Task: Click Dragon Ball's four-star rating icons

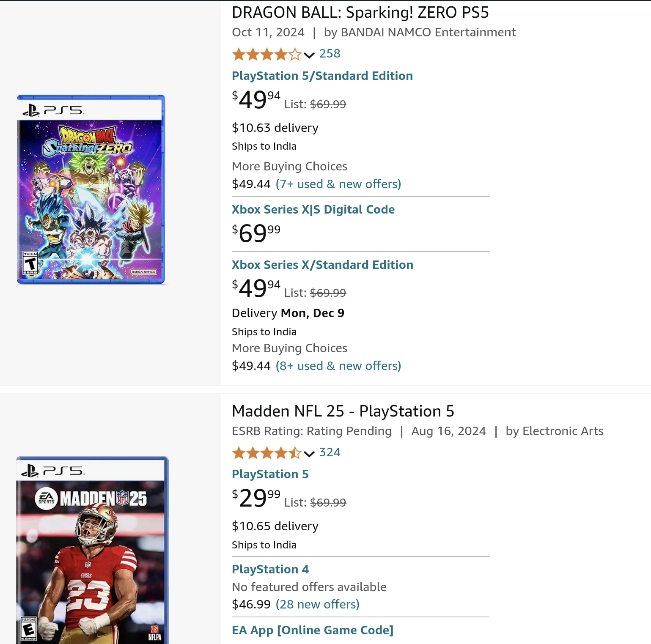Action: tap(266, 55)
